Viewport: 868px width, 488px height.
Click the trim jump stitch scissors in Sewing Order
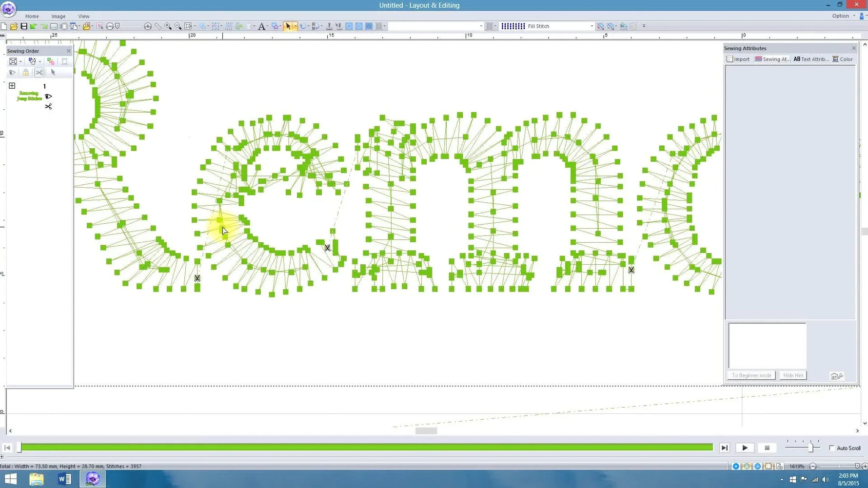coord(39,72)
